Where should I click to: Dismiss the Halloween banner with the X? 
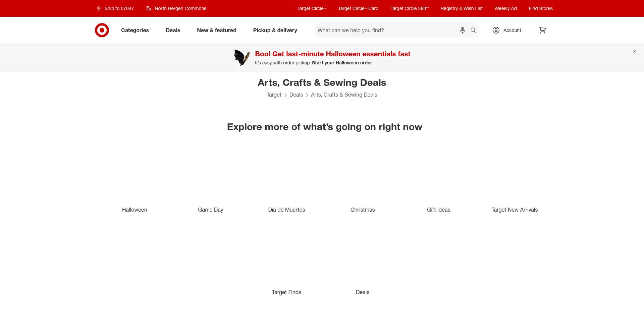coord(635,51)
